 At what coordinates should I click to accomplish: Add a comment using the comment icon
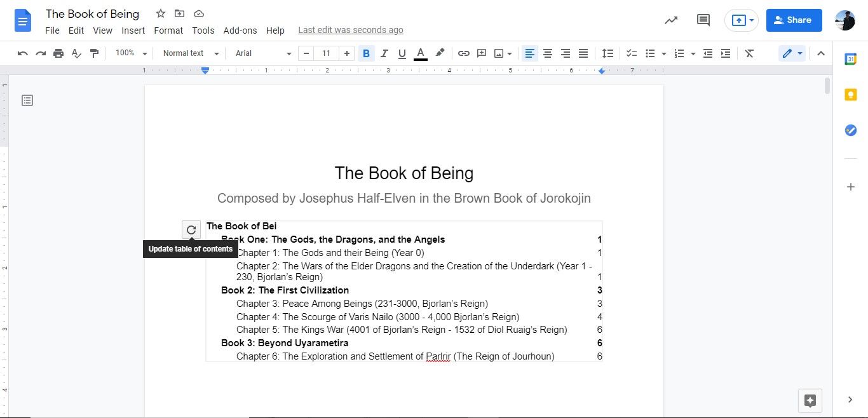click(x=481, y=53)
